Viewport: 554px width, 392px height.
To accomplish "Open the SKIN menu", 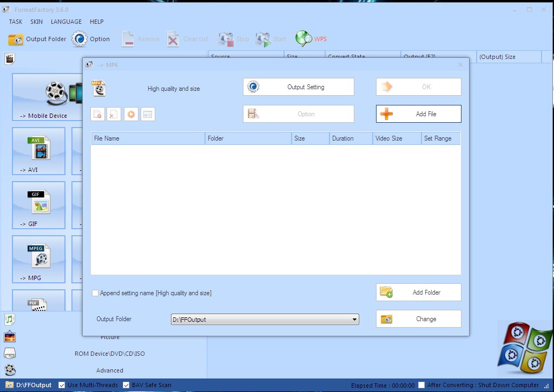I will click(36, 22).
